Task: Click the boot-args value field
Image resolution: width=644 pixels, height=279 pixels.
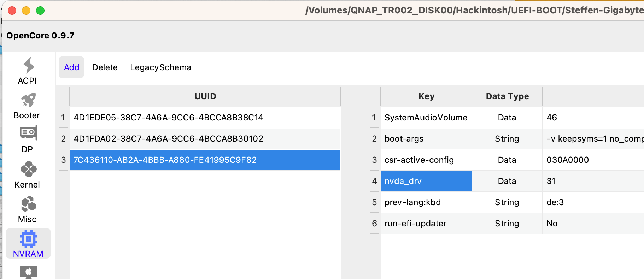Action: (x=594, y=139)
